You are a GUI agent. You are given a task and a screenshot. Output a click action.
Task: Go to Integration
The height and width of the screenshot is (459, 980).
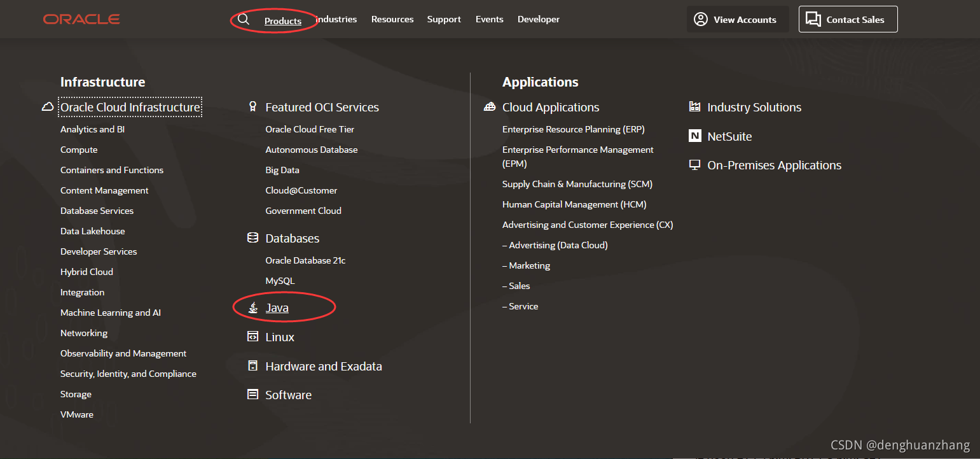[82, 292]
